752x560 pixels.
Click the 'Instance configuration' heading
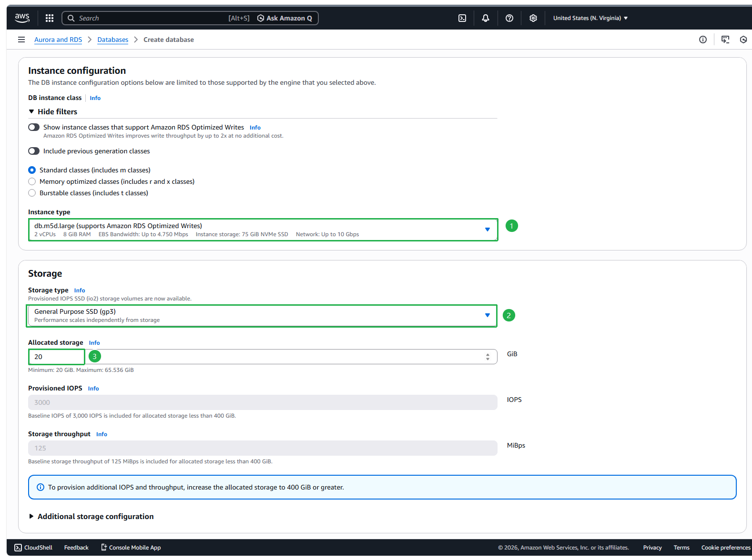[77, 70]
